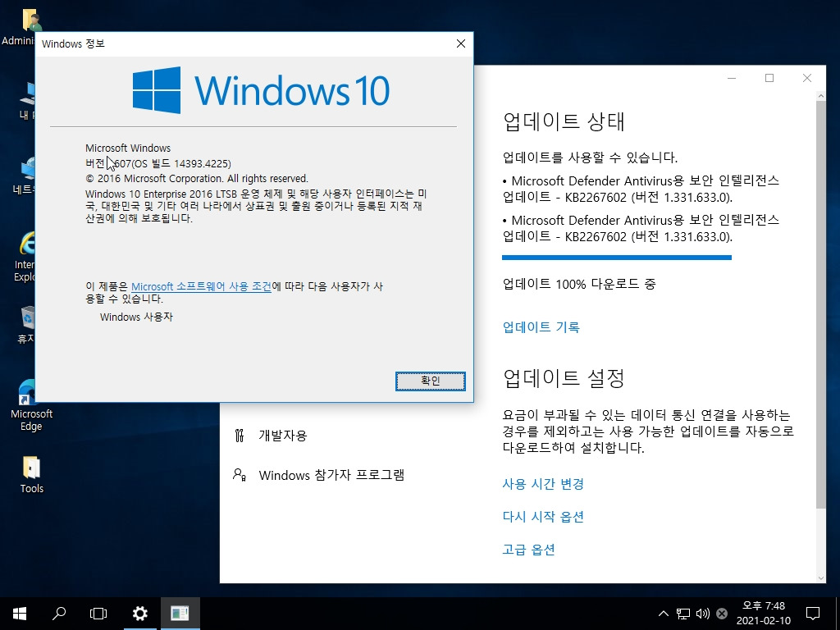Click the 업데이트를 사용할 수 있습니다 text
840x630 pixels.
point(591,157)
